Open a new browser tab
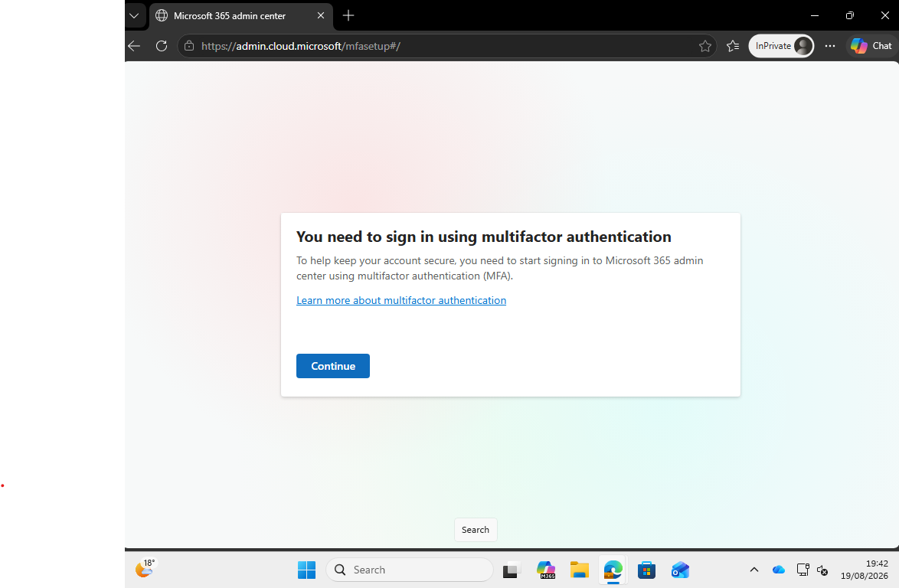Viewport: 899px width, 588px height. click(x=348, y=15)
